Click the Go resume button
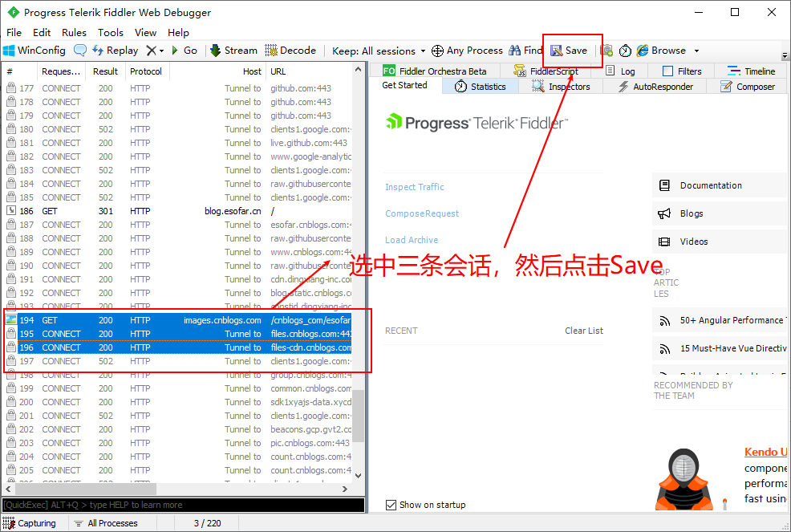 pos(185,51)
